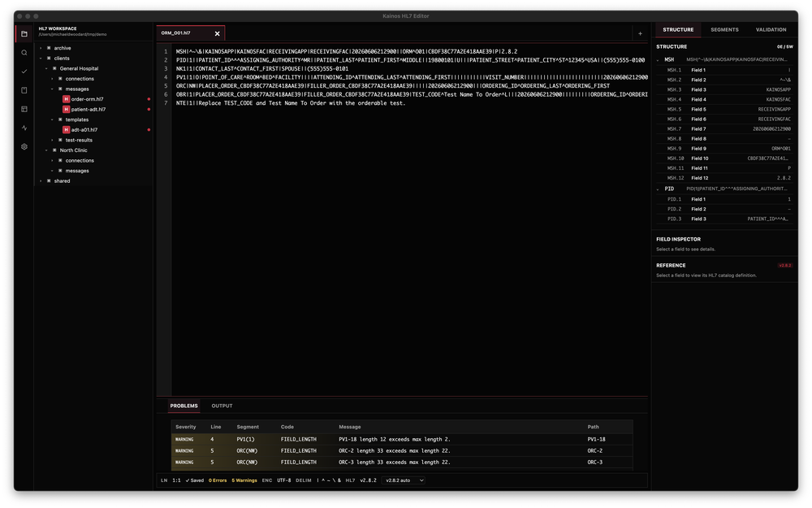812x508 pixels.
Task: Open order-orm.hl7 in the file tree
Action: (87, 99)
